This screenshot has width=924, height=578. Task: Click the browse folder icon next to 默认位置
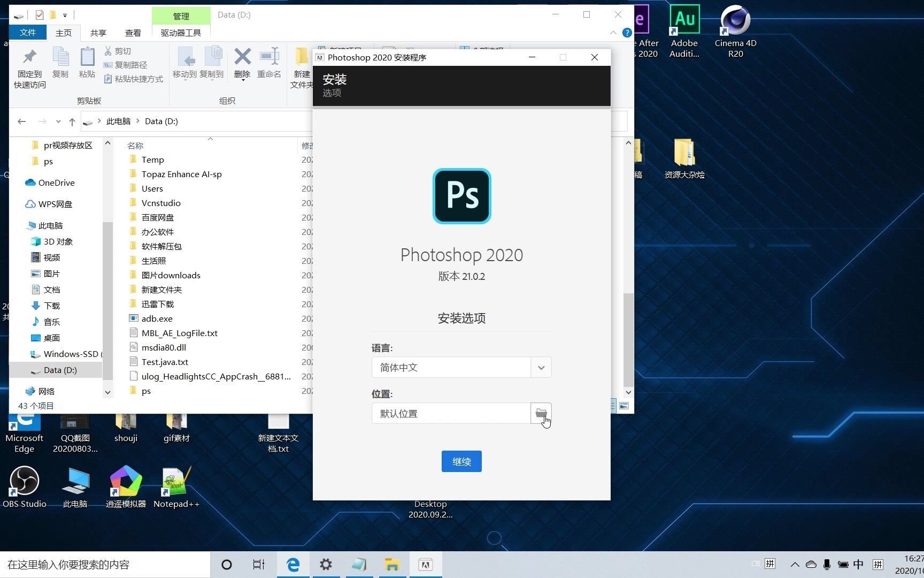pos(541,413)
